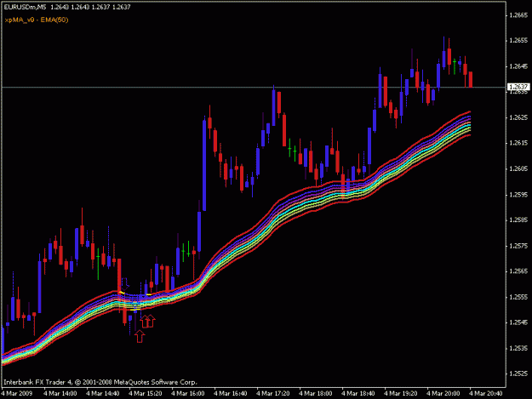Click the 1.2545 price axis label

518,322
